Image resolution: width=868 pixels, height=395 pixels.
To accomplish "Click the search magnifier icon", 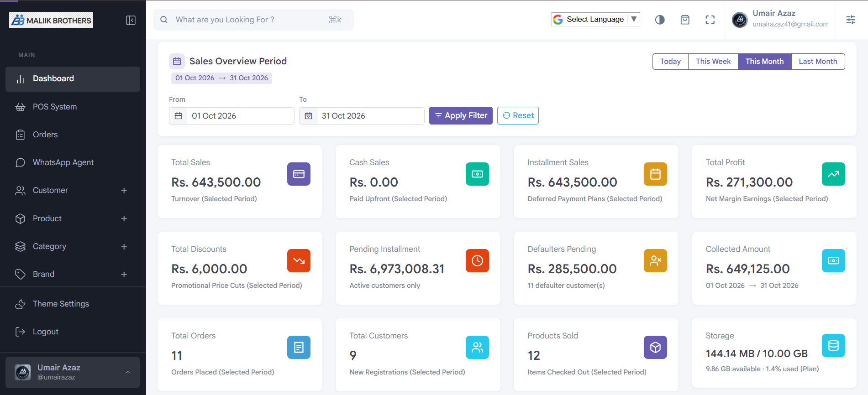I will pos(163,20).
